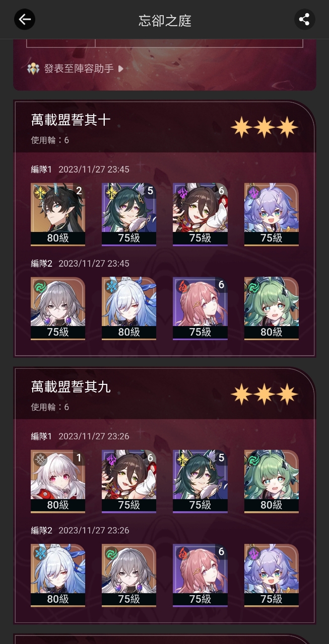Expand the arrow next to 發表至陣容助手
Image resolution: width=329 pixels, height=644 pixels.
tap(120, 68)
